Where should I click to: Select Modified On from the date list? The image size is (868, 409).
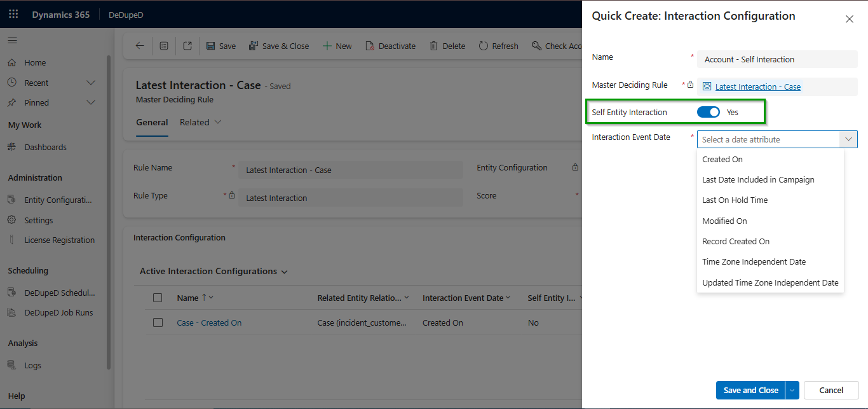pyautogui.click(x=724, y=221)
